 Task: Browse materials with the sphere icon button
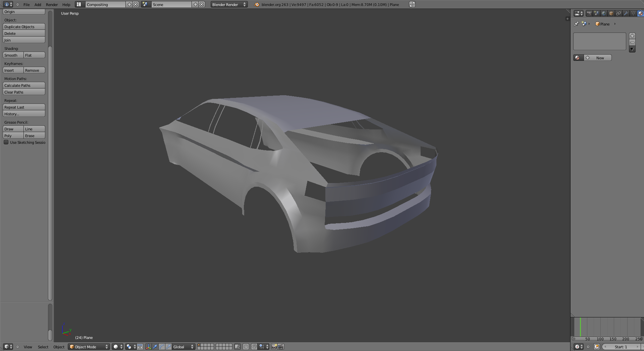[579, 58]
